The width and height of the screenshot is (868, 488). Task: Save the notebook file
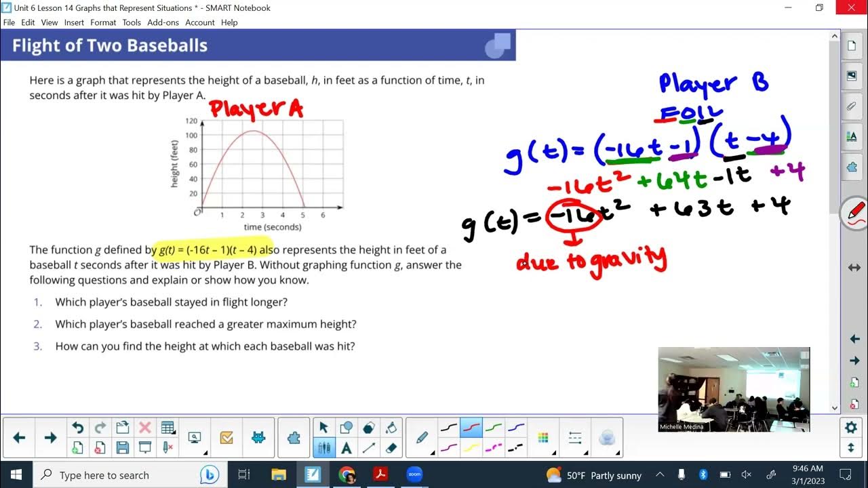coord(122,447)
